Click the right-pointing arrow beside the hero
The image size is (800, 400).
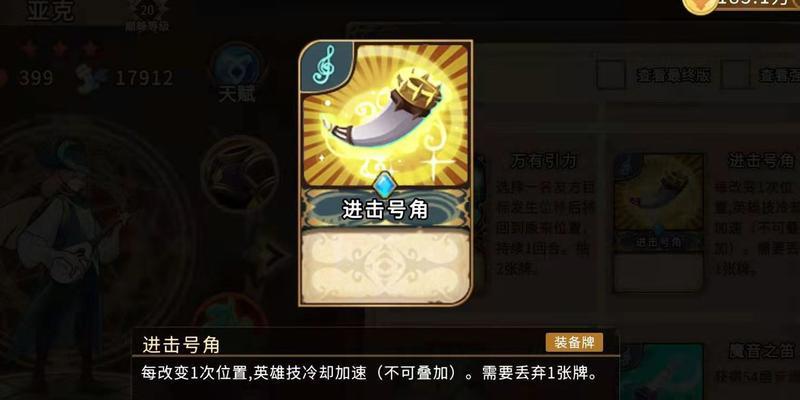tap(276, 257)
